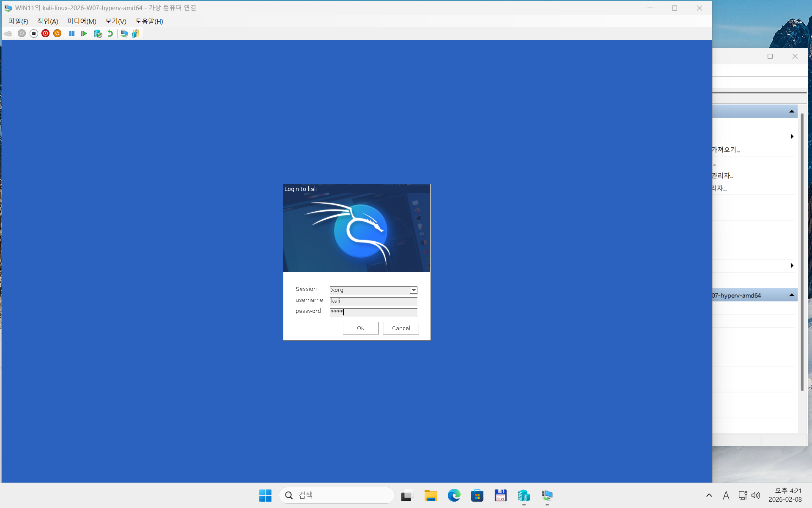Open the upper submenu arrow in Hyper-V actions pane
Screen dimensions: 812x508
[x=792, y=136]
